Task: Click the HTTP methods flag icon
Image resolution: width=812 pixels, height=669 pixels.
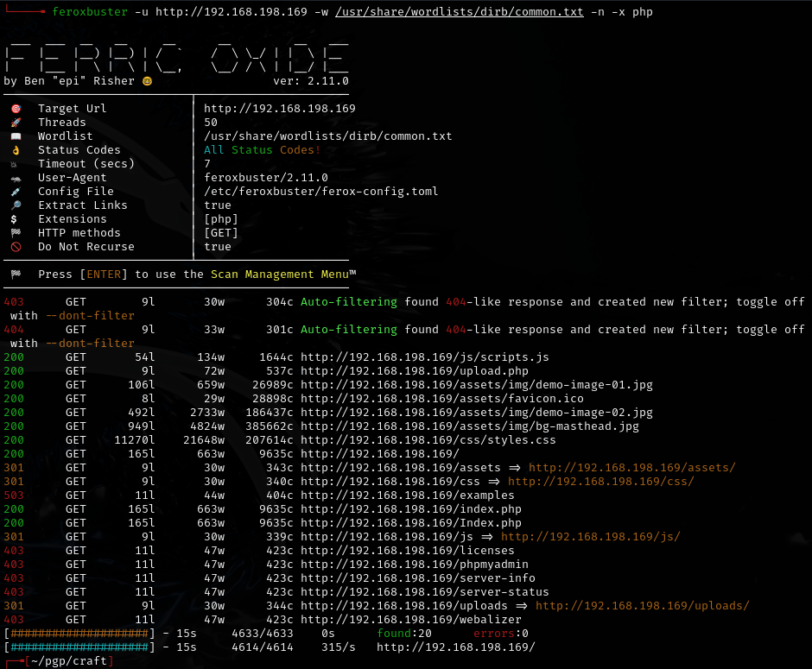Action: 16,232
